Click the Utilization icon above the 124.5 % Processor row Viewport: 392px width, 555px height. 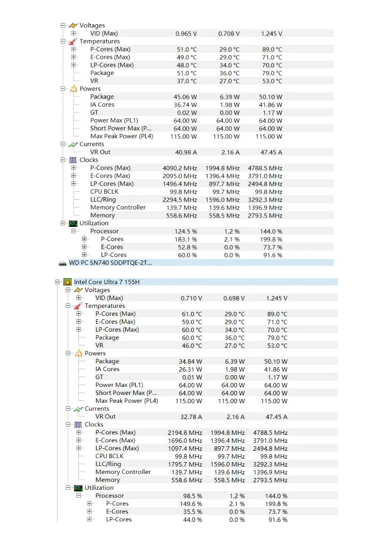(x=73, y=223)
